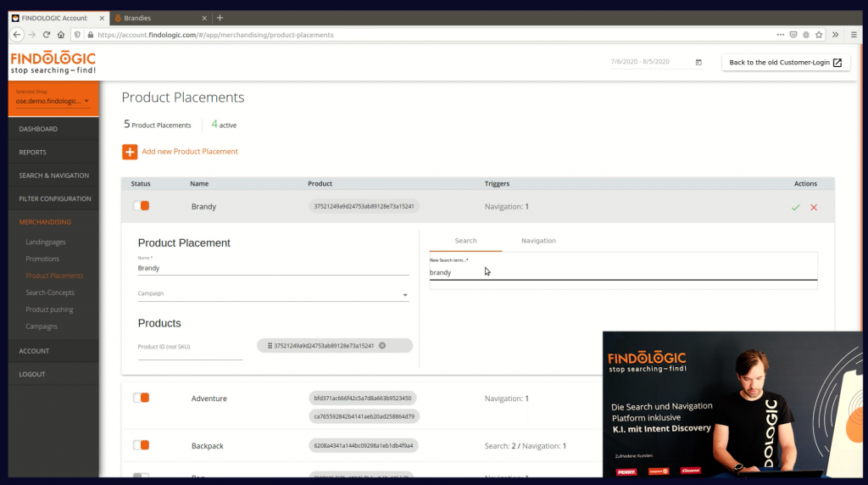Screen dimensions: 868x485
Task: Open Filter Configuration in the sidebar
Action: (55, 198)
